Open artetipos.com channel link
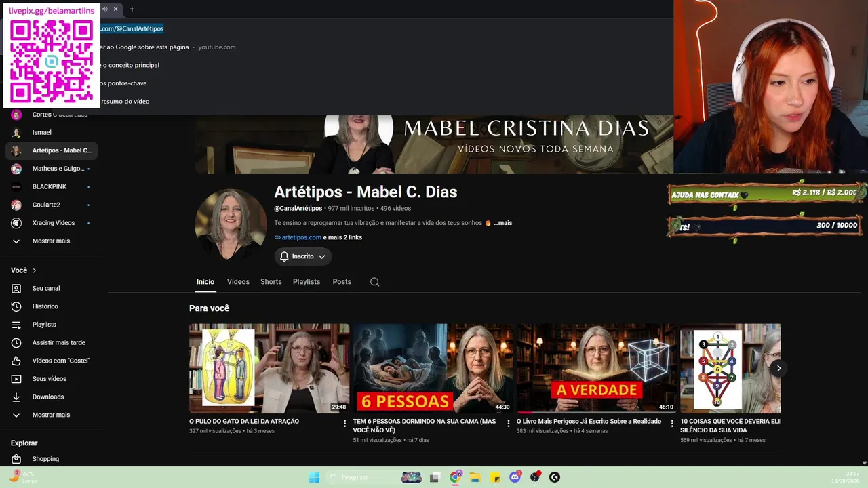 302,237
